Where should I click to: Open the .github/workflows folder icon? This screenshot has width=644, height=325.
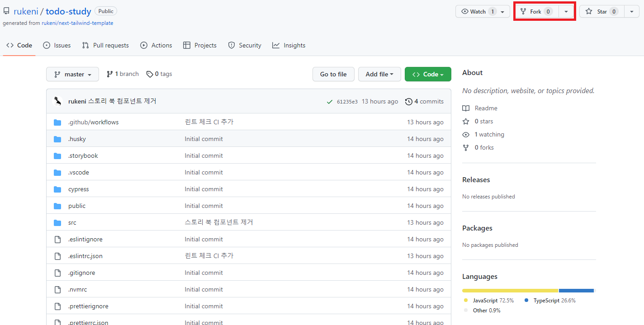click(57, 122)
